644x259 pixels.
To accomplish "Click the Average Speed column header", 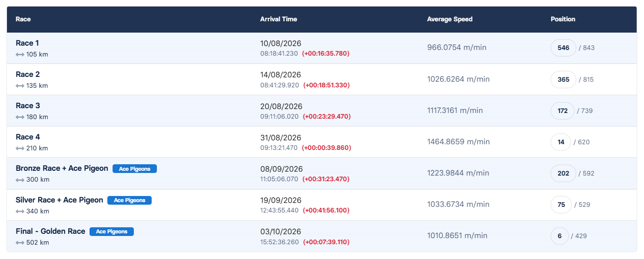I will 450,19.
